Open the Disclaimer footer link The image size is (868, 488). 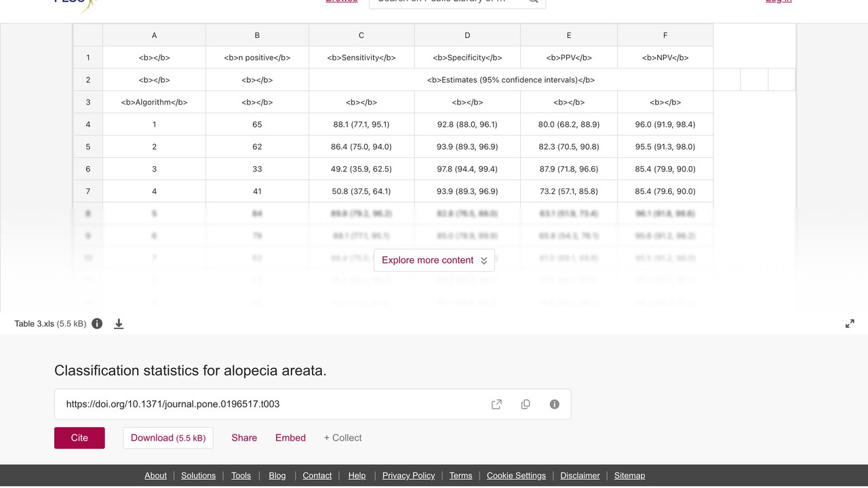pyautogui.click(x=580, y=476)
